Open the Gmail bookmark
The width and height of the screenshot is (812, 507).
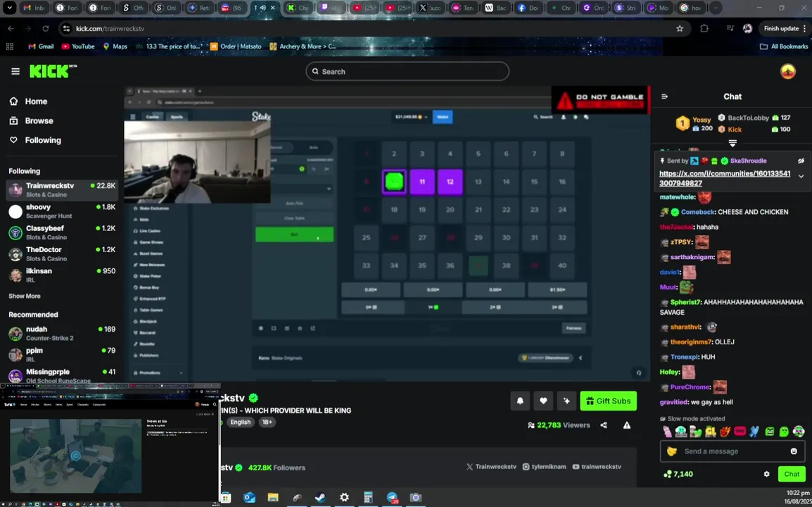(x=41, y=46)
